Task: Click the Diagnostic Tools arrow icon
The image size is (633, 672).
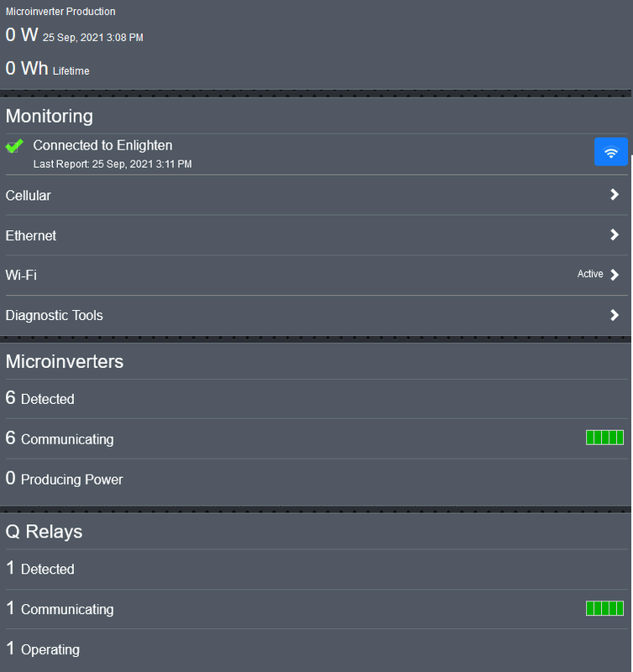Action: point(616,316)
